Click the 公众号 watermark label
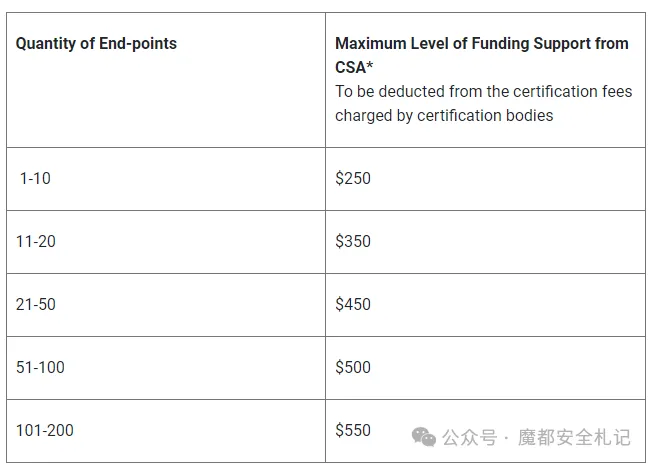652x464 pixels. (469, 437)
